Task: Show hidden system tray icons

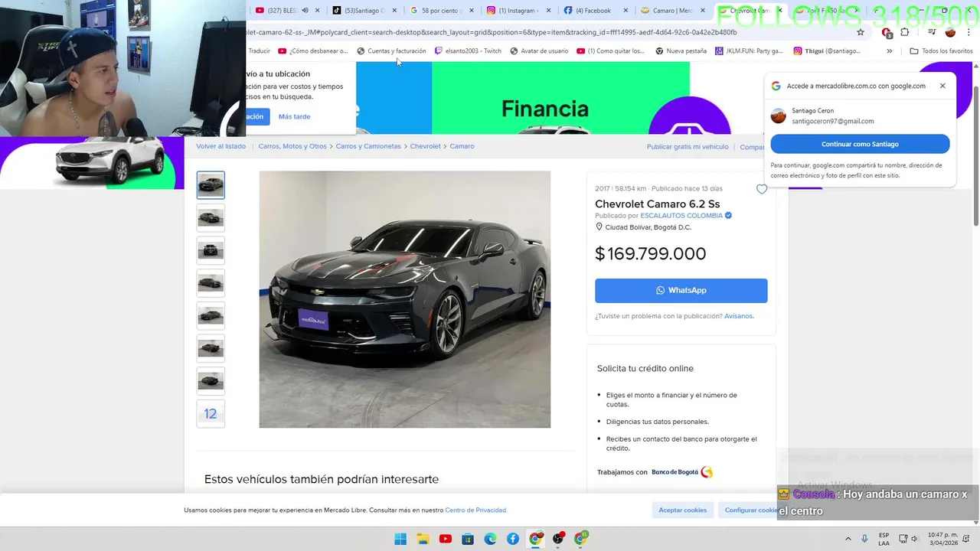Action: click(x=848, y=539)
